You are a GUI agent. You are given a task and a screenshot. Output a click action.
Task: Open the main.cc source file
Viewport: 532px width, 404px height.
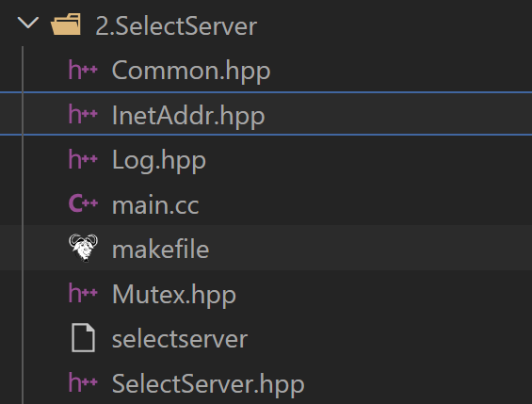[x=155, y=205]
